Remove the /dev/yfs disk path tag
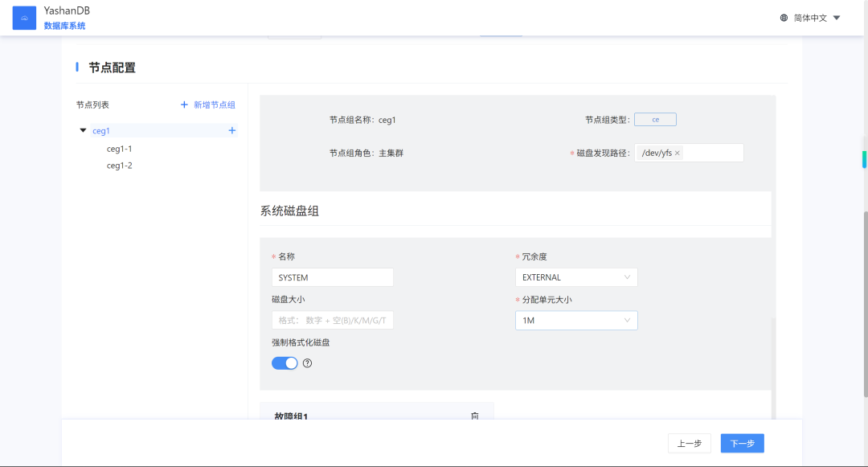The height and width of the screenshot is (467, 868). pos(677,154)
